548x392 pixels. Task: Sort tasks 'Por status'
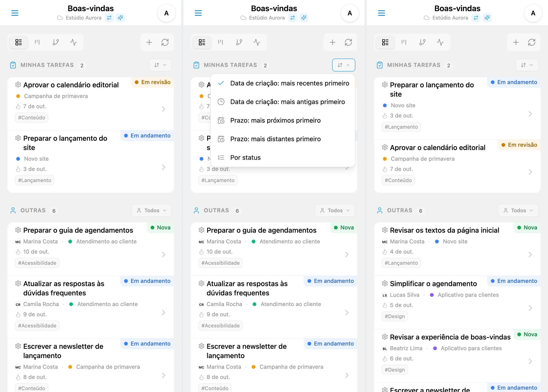(x=283, y=158)
